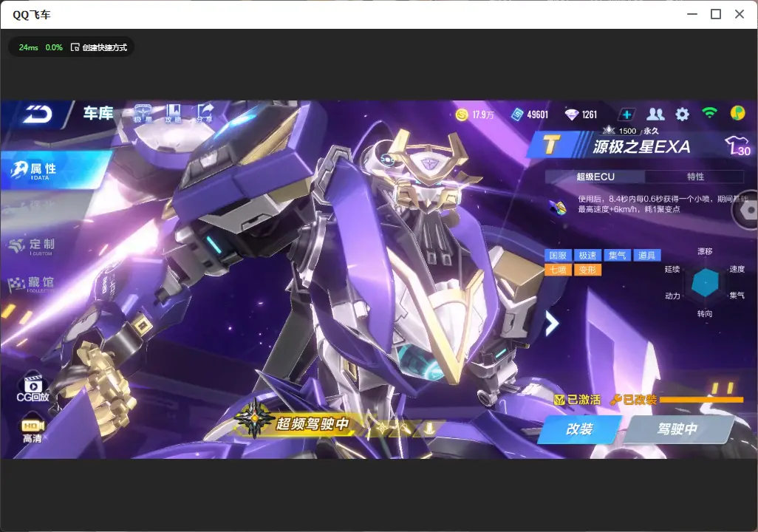Viewport: 758px width, 532px height.
Task: Click the 驾驶中 driving button
Action: point(677,429)
